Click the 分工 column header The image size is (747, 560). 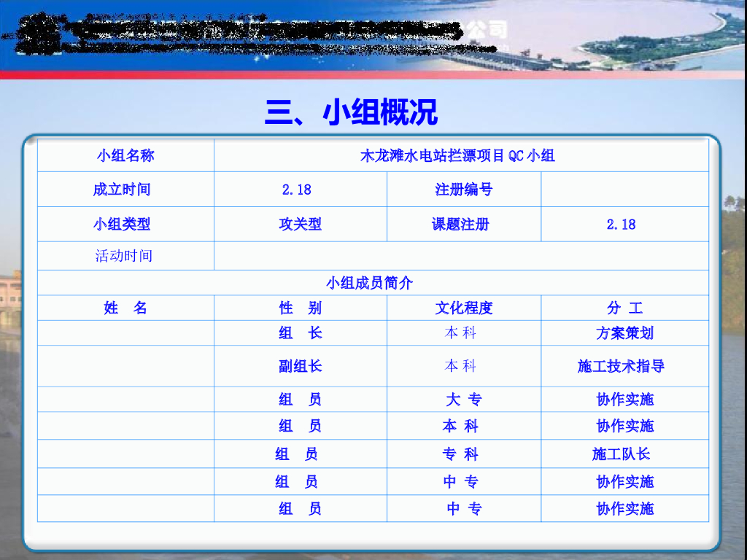[624, 308]
